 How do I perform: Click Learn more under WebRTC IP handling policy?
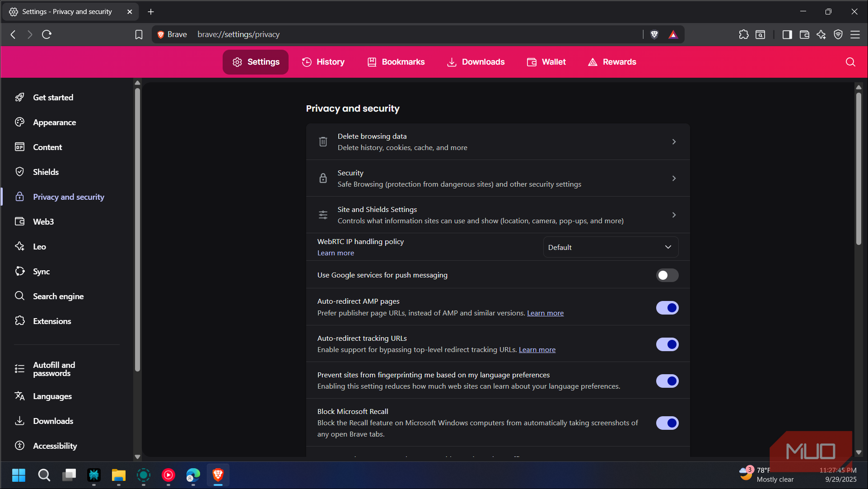(x=336, y=253)
